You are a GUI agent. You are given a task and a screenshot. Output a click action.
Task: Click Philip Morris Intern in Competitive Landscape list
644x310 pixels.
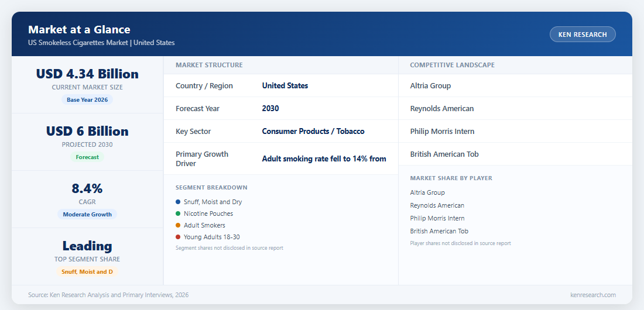tap(443, 132)
